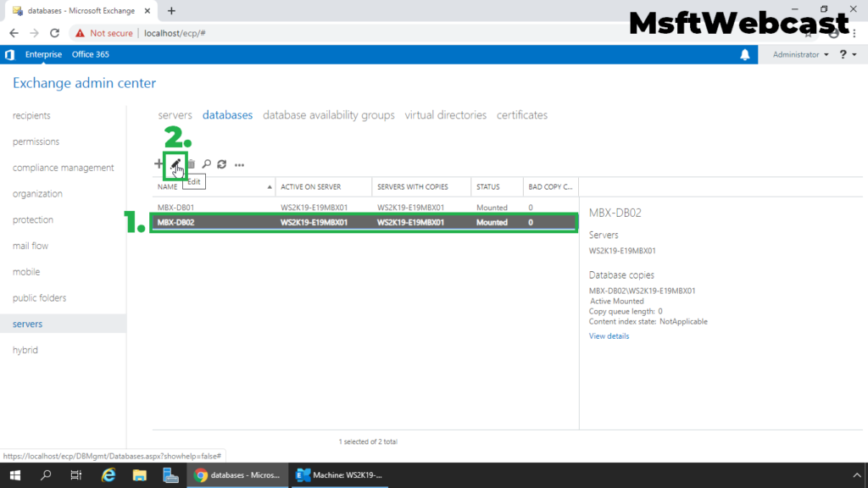Switch to Chrome databases taskbar window
This screenshot has height=488, width=868.
[237, 475]
